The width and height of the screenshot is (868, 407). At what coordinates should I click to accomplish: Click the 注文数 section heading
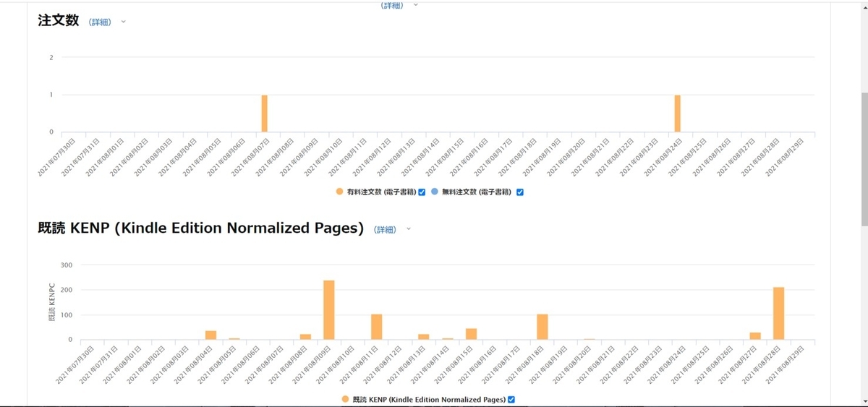pyautogui.click(x=58, y=21)
